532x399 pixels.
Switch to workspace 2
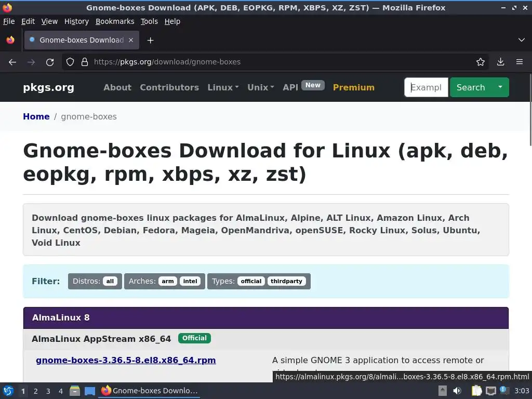pyautogui.click(x=36, y=391)
